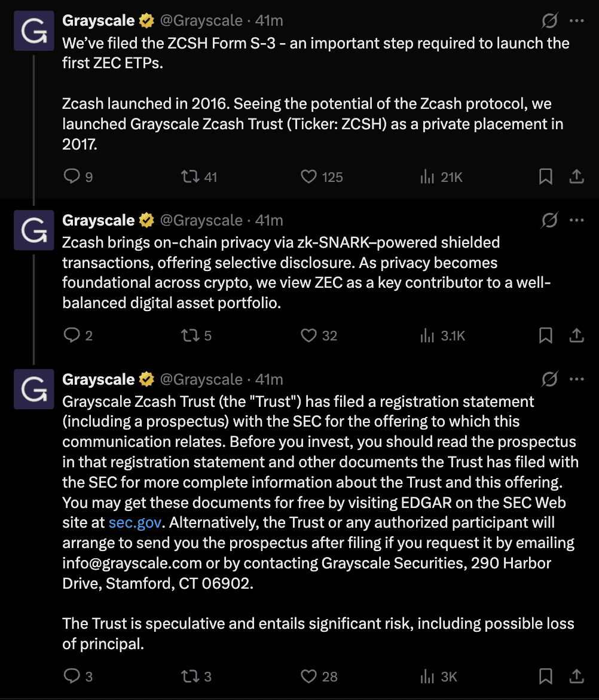Like the prospectus disclaimer tweet
The width and height of the screenshot is (599, 700).
click(308, 677)
